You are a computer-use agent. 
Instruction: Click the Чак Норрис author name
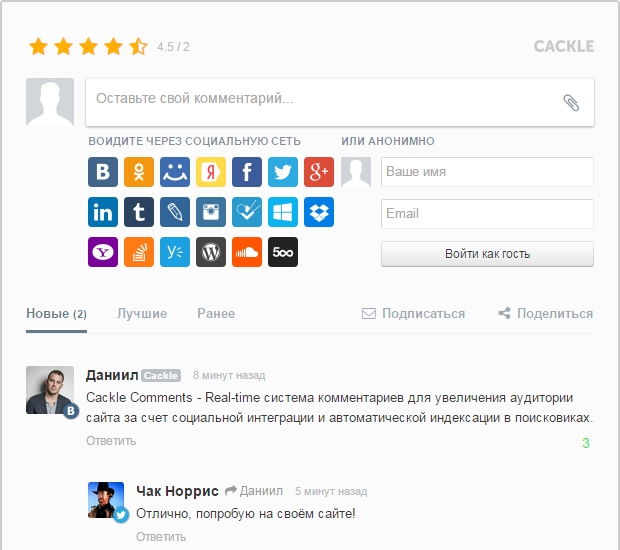177,491
